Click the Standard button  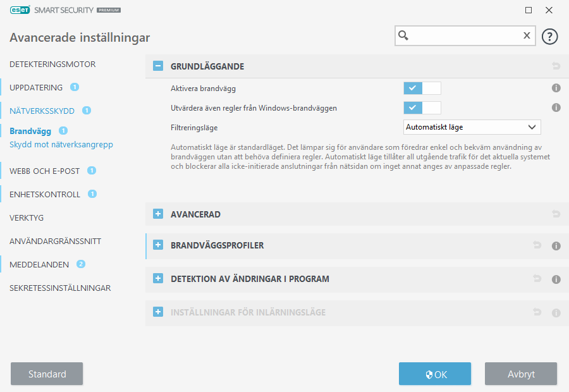click(x=47, y=374)
